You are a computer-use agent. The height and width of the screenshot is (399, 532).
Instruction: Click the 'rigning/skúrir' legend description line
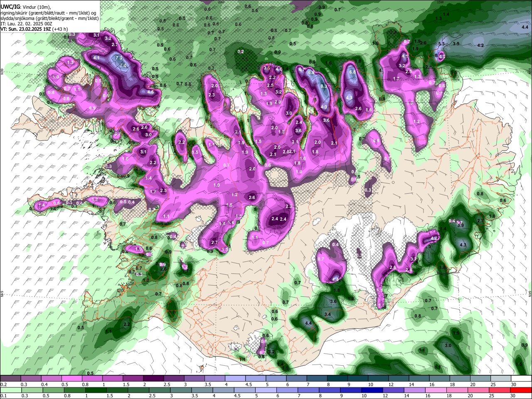tap(49, 12)
